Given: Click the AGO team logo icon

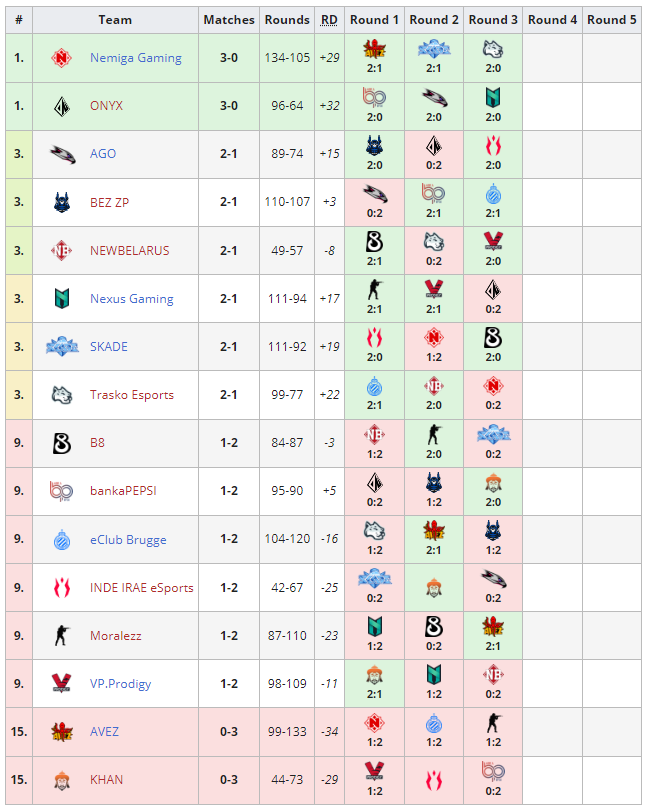Looking at the screenshot, I should point(62,154).
